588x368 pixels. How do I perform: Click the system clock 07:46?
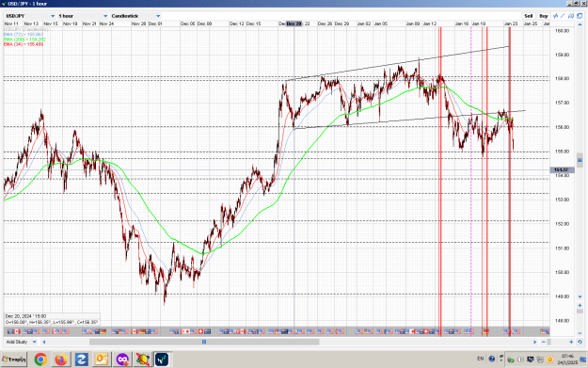(x=567, y=356)
